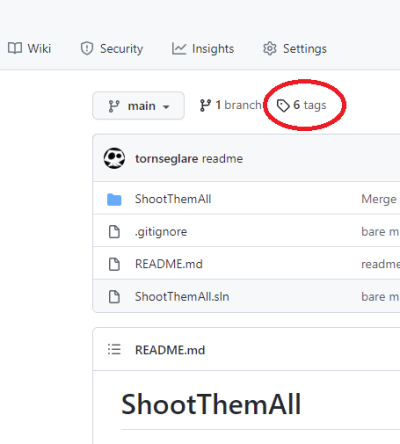Click the Security shield icon
Screen dimensions: 400x444
click(87, 49)
